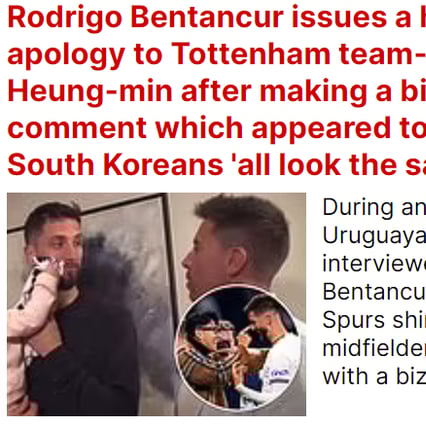Click the headline line 'apology to Tottenham team-'
The image size is (426, 426).
[x=217, y=55]
